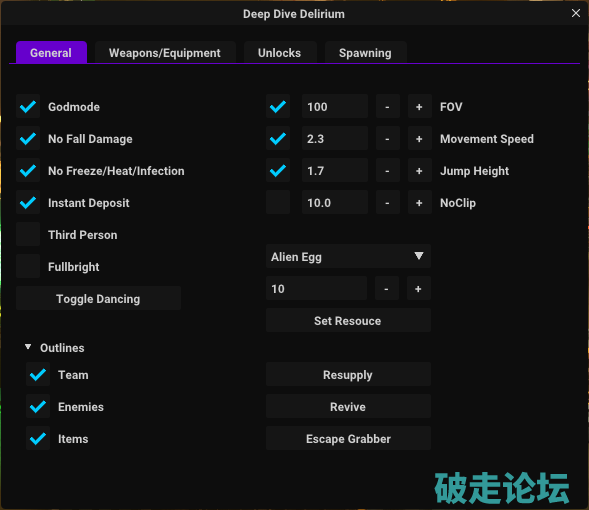Increase Jump Height using the plus button
Screen dimensions: 589x510
(x=420, y=171)
